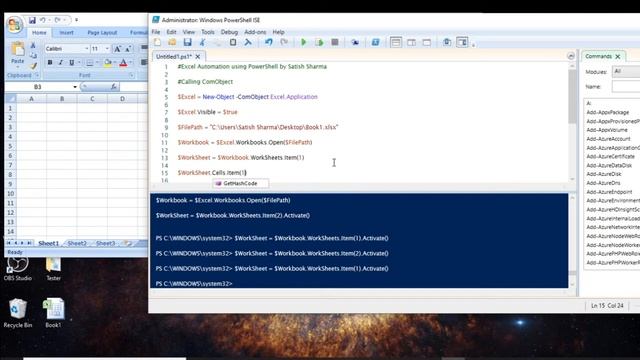Open the Tools menu in PowerShell ISE
Screen dimensions: 640x360
click(x=208, y=32)
